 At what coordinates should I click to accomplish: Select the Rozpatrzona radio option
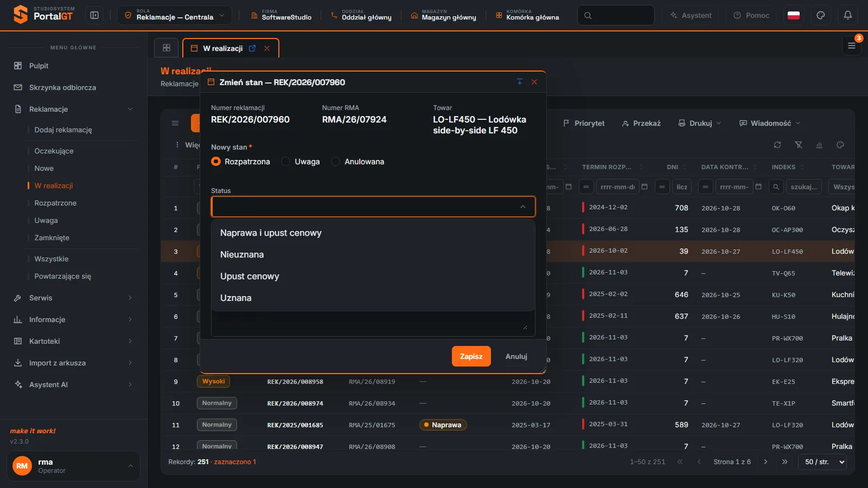tap(216, 162)
